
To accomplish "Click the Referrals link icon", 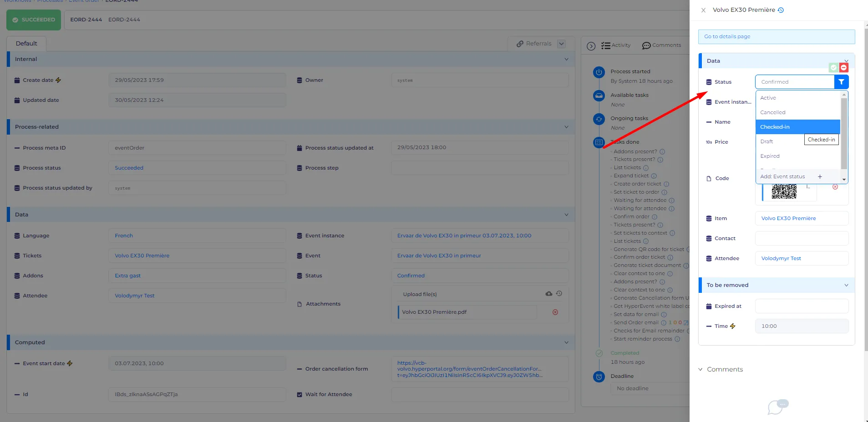I will click(520, 44).
